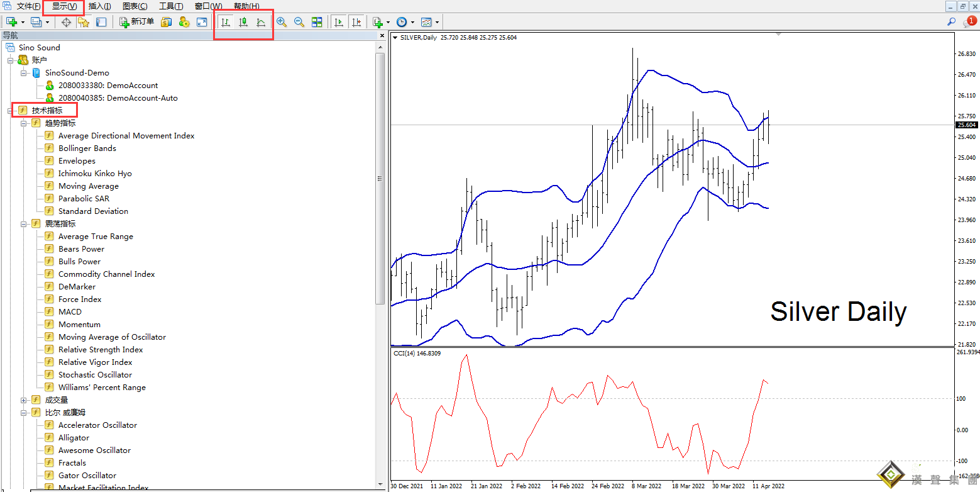Close the 导航 navigator panel
Viewport: 980px width, 492px height.
(x=382, y=36)
